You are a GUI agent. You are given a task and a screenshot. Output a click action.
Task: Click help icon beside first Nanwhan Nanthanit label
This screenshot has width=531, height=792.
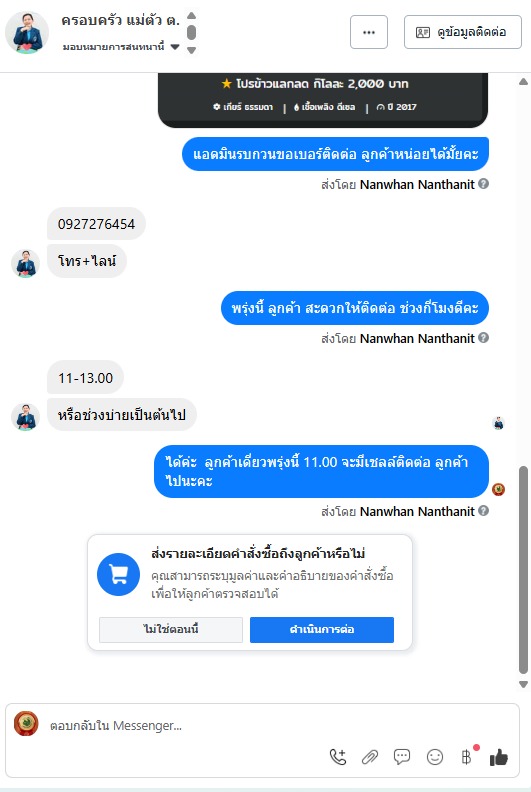tap(484, 184)
